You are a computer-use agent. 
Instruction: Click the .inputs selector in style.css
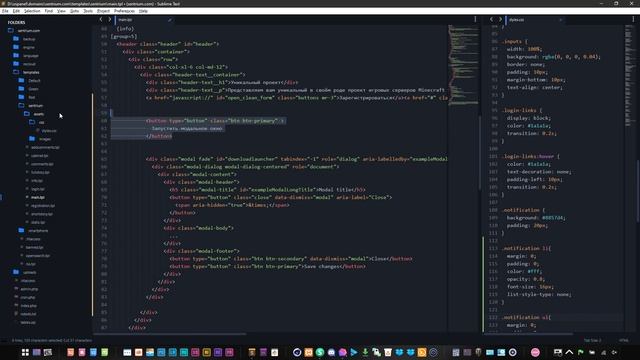[514, 41]
